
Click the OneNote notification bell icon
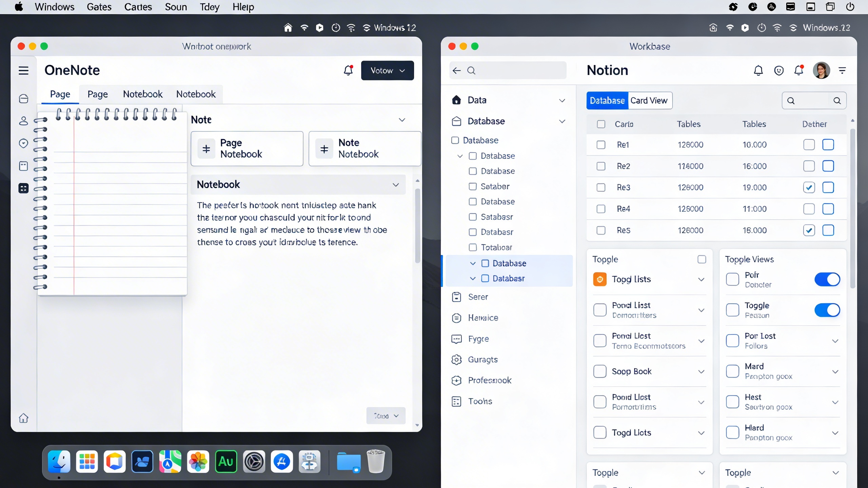[348, 70]
